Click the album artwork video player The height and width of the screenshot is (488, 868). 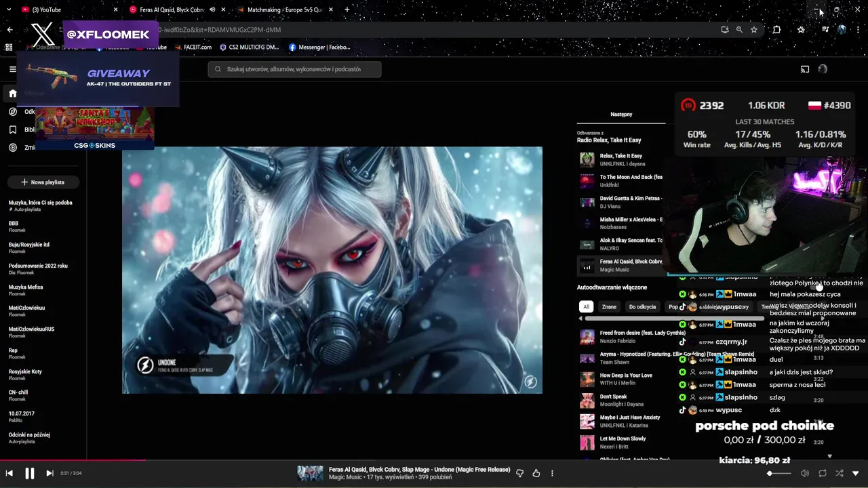pyautogui.click(x=332, y=270)
